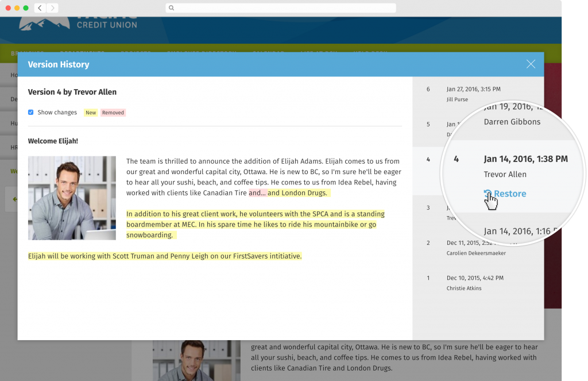
Task: Click Jan 27, 2016, 3:15 PM timestamp
Action: 473,89
